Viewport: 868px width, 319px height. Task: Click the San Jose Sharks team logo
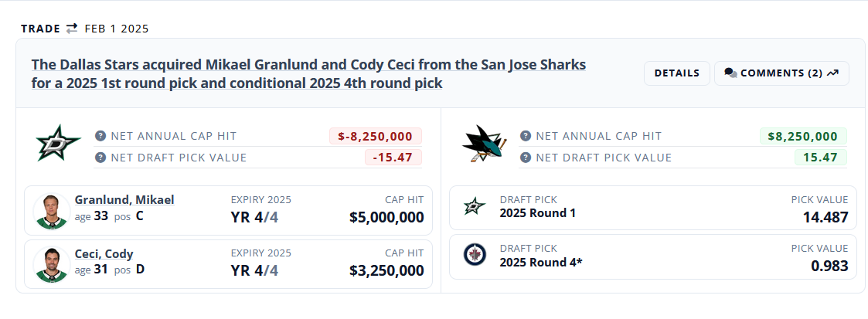(x=484, y=144)
